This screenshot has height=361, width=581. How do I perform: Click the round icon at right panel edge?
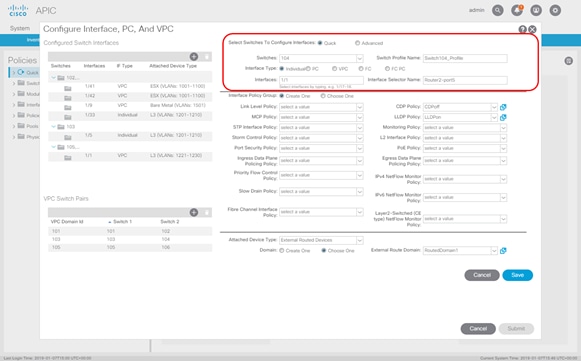pos(569,61)
